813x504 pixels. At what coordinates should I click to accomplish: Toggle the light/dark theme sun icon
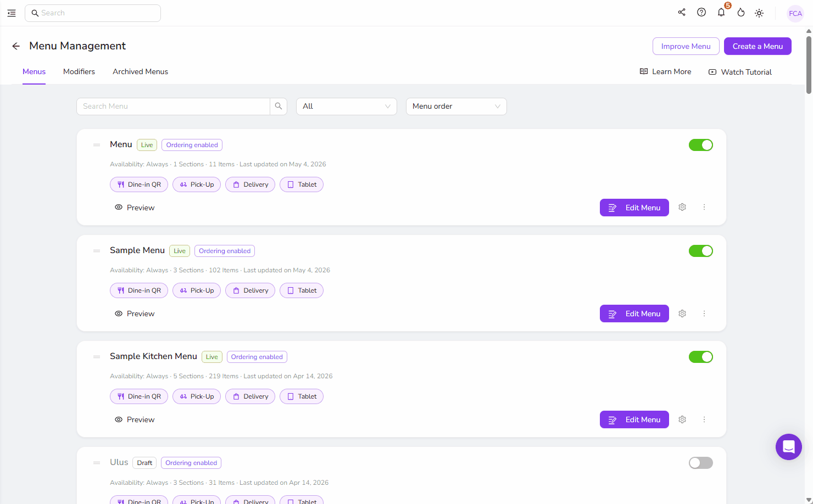tap(759, 13)
